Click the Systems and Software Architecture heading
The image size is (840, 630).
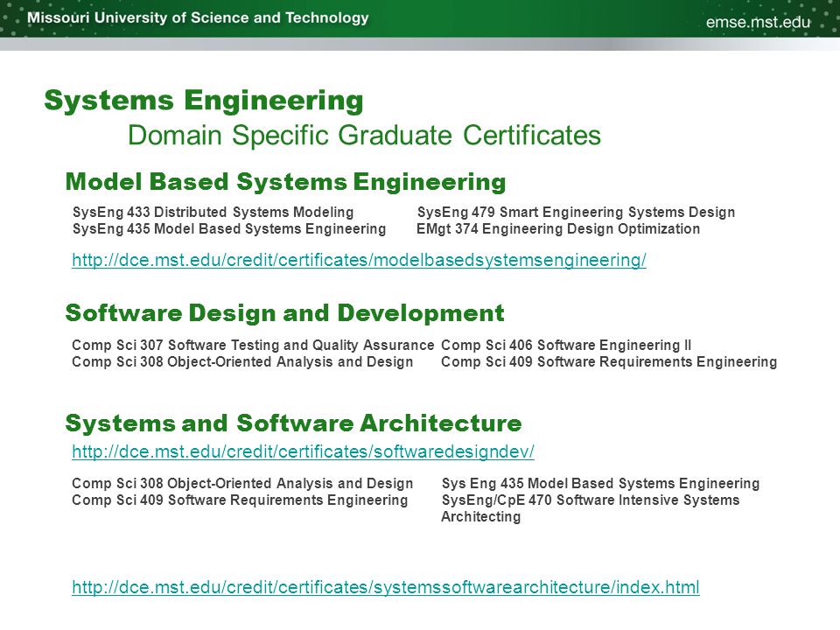294,423
